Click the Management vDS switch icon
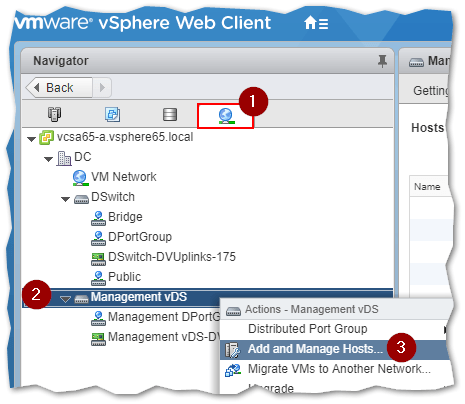Image resolution: width=465 pixels, height=404 pixels. pyautogui.click(x=81, y=299)
